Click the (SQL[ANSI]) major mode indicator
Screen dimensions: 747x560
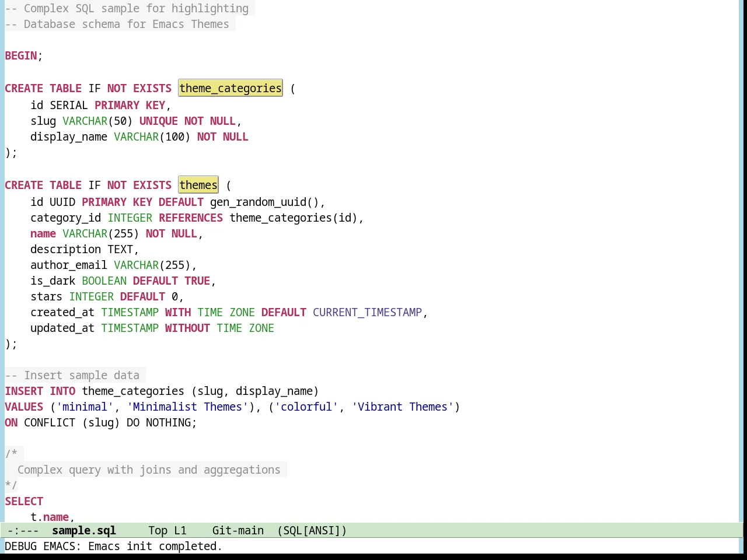pyautogui.click(x=312, y=530)
